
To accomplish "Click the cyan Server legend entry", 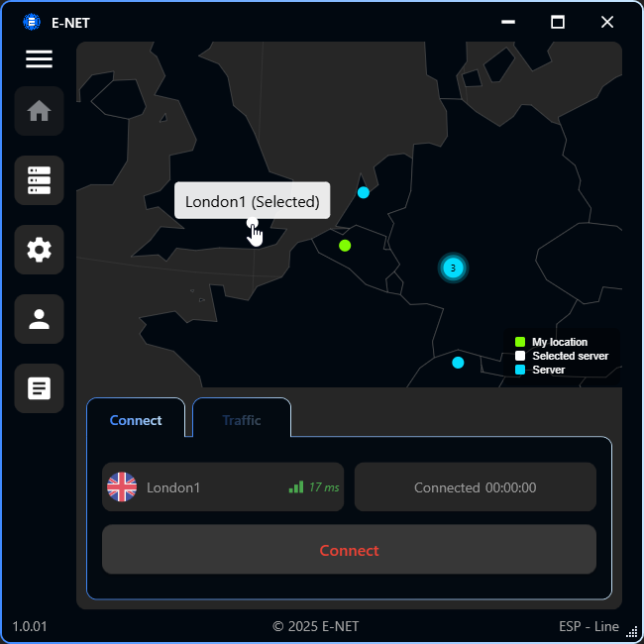I will pyautogui.click(x=540, y=370).
